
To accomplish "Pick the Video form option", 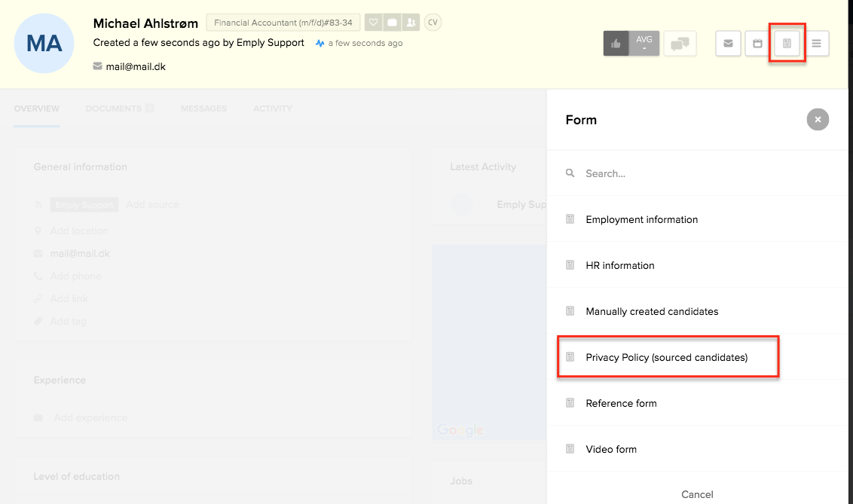I will (x=611, y=449).
